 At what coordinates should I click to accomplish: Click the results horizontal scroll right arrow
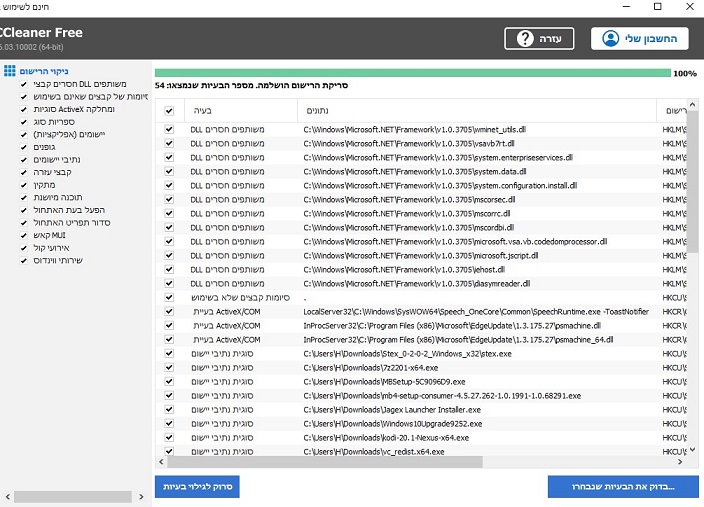[680, 462]
